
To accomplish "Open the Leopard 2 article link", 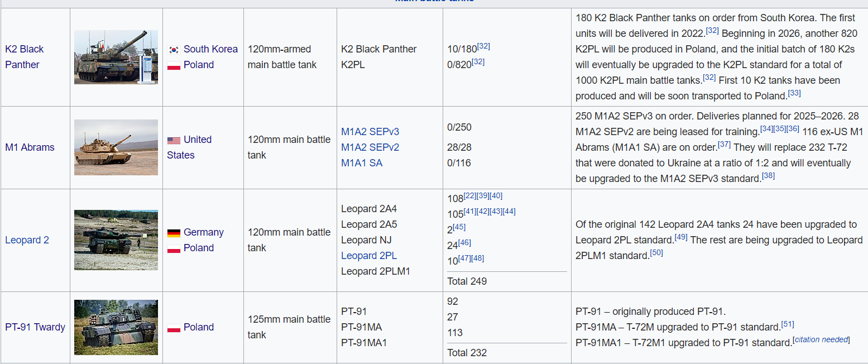I will (x=27, y=240).
